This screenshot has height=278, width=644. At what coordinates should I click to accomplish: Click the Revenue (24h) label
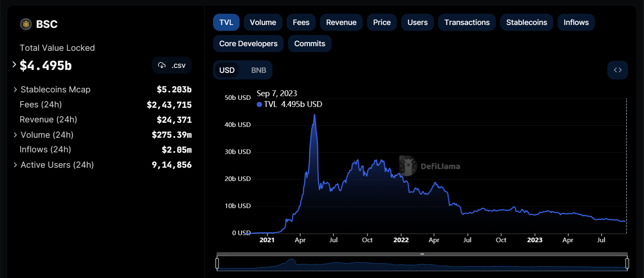pyautogui.click(x=48, y=119)
